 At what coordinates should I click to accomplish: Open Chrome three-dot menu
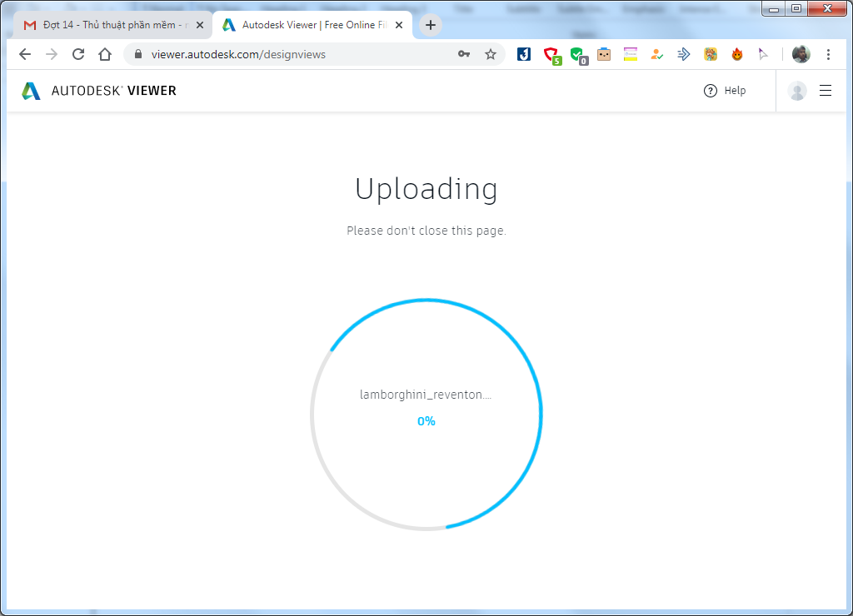(828, 54)
